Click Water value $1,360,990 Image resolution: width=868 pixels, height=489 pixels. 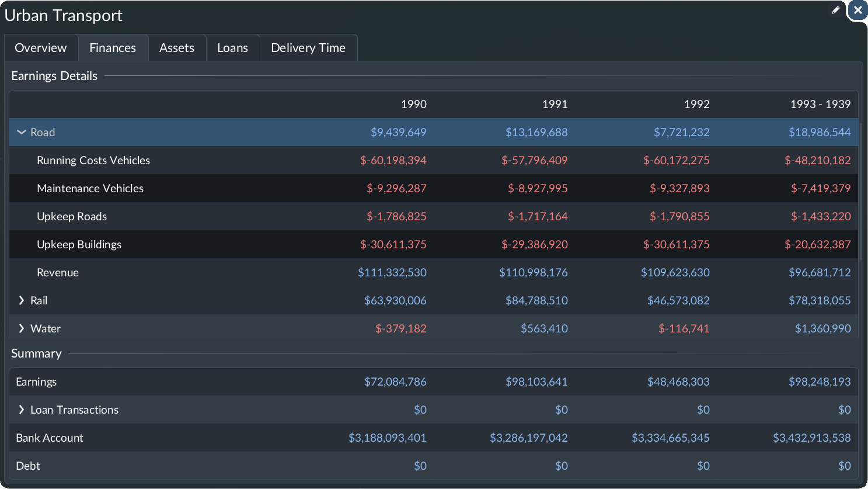[822, 328]
